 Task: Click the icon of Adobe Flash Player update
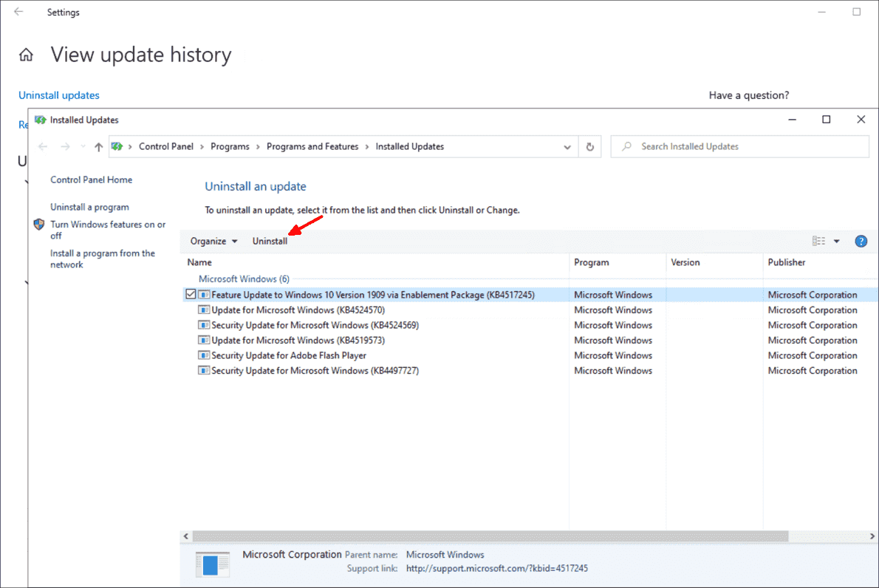click(203, 355)
